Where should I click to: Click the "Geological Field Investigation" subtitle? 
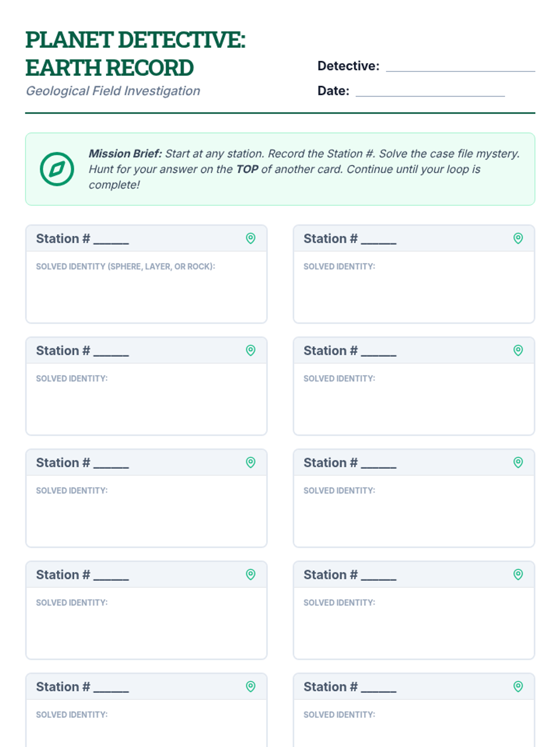tap(113, 91)
